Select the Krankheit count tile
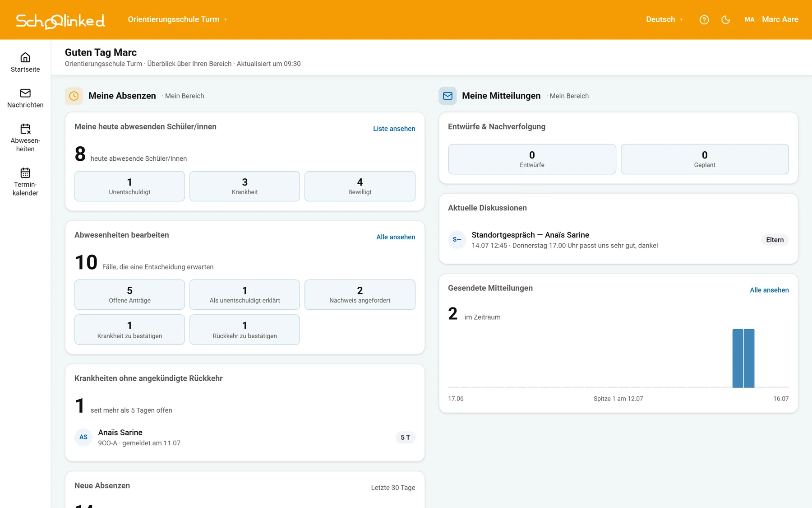Image resolution: width=812 pixels, height=508 pixels. (245, 186)
